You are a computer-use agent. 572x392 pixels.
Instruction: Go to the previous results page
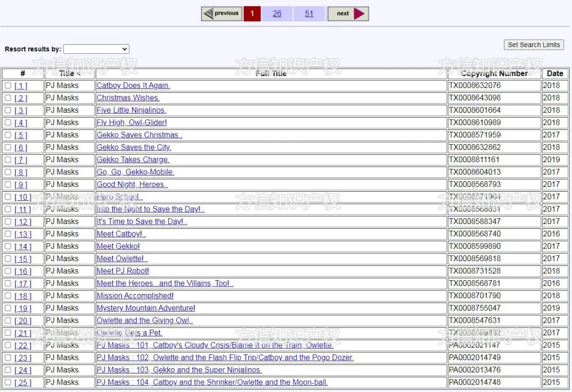tap(222, 14)
